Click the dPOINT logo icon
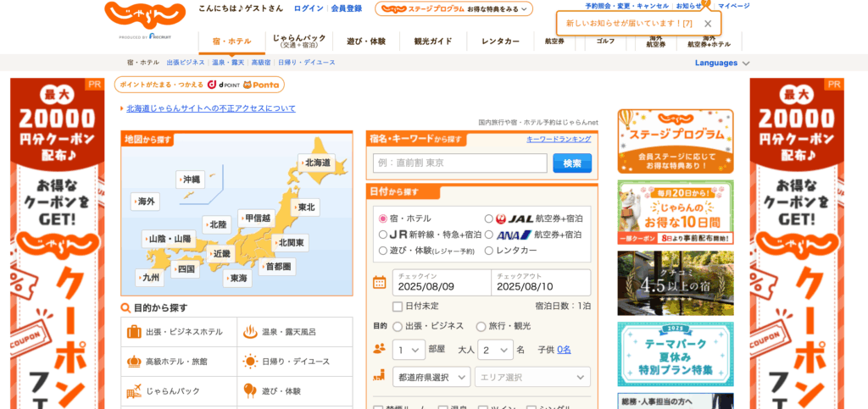 click(223, 86)
